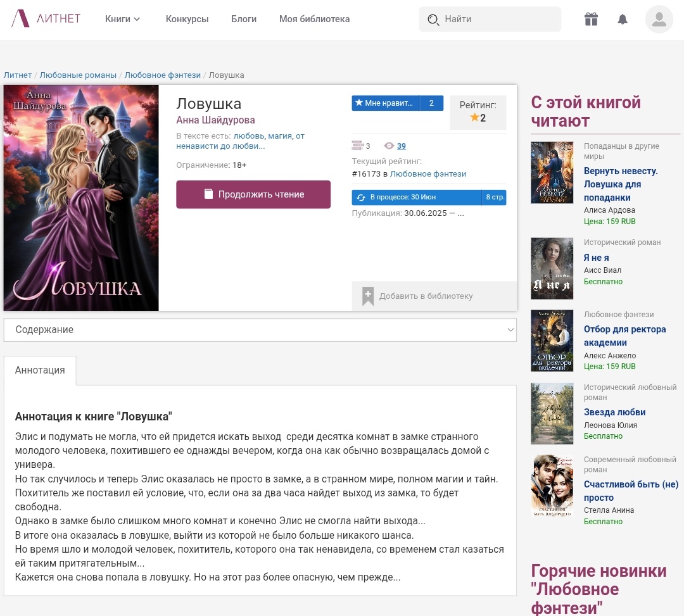Click the search magnifier icon
The image size is (684, 616).
[433, 20]
